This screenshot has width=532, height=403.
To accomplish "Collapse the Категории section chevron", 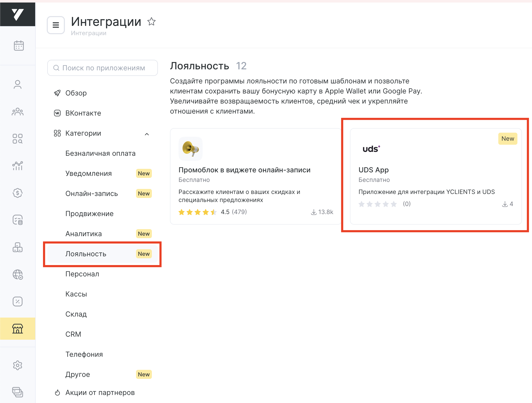I will coord(147,134).
